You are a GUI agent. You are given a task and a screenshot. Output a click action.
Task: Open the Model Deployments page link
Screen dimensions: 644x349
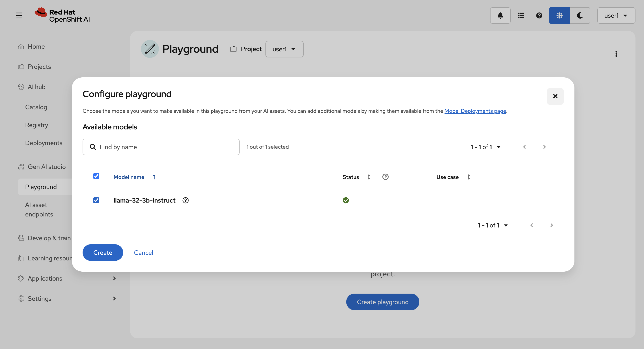(475, 111)
